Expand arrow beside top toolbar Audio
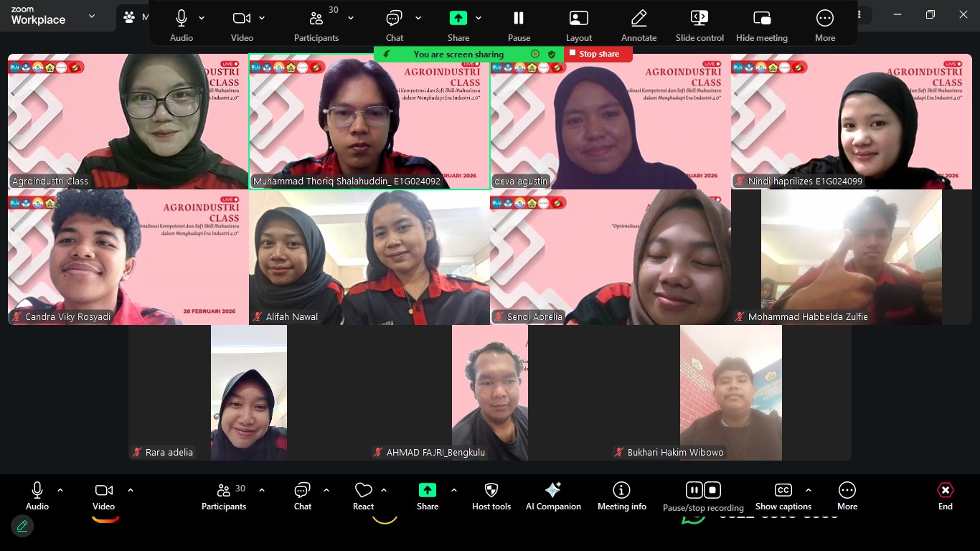The width and height of the screenshot is (980, 551). (x=202, y=18)
